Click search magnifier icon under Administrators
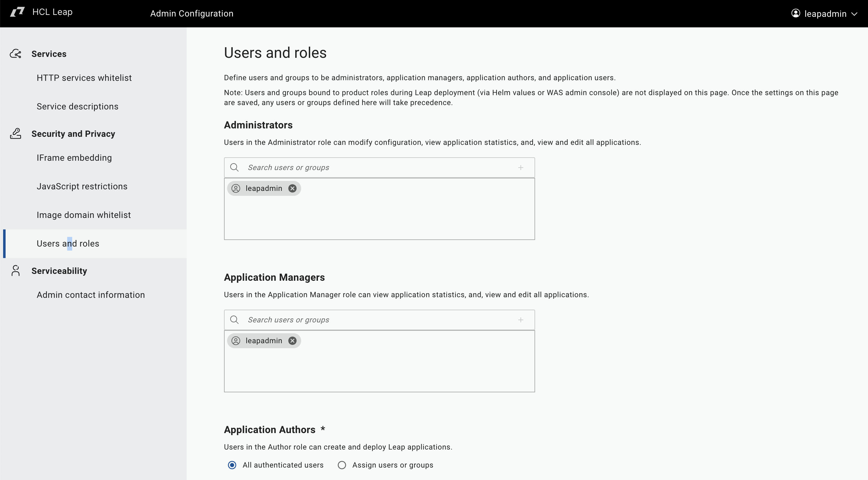 234,167
